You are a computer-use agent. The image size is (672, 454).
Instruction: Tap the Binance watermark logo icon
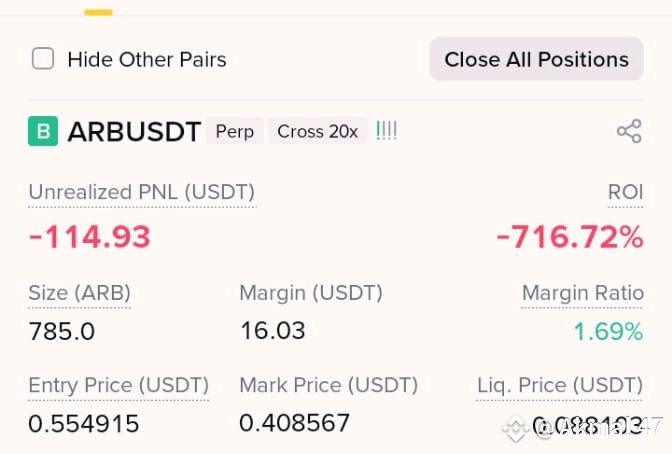(x=516, y=427)
